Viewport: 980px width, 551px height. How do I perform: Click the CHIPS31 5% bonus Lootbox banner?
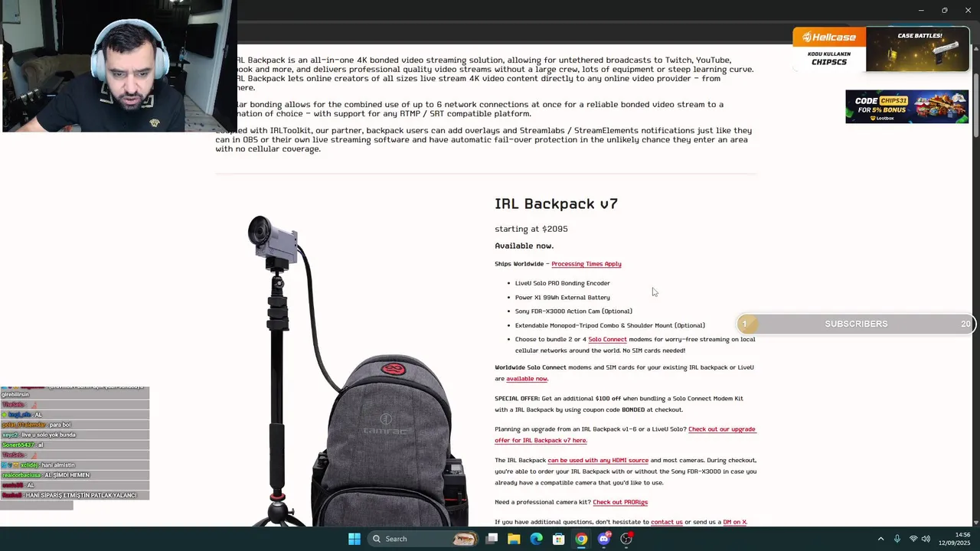click(906, 106)
